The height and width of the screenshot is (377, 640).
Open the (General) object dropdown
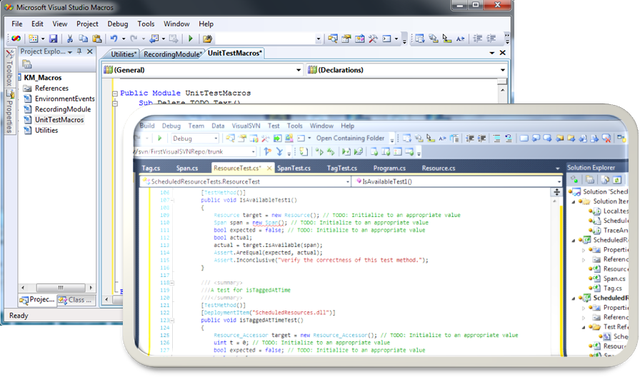pos(299,70)
